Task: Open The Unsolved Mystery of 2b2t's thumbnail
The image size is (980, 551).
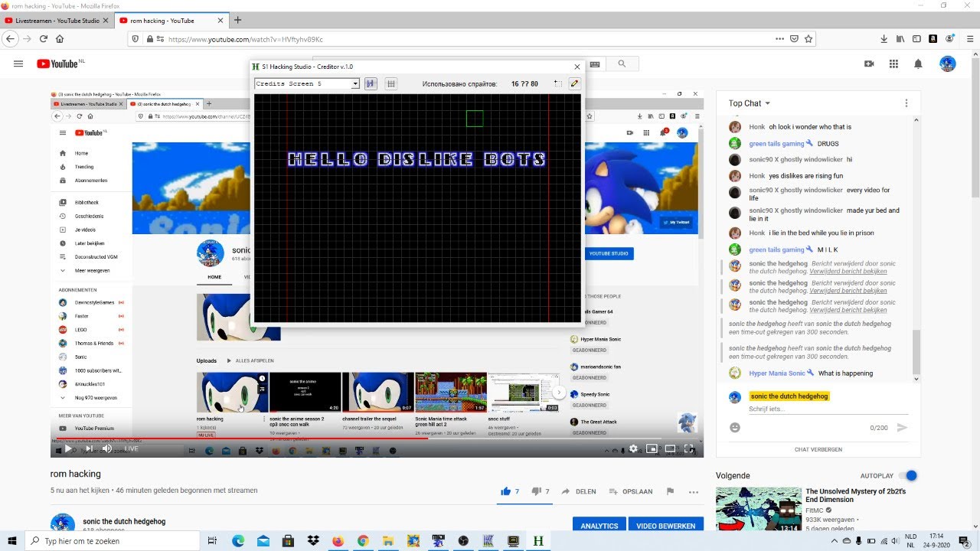Action: 759,510
